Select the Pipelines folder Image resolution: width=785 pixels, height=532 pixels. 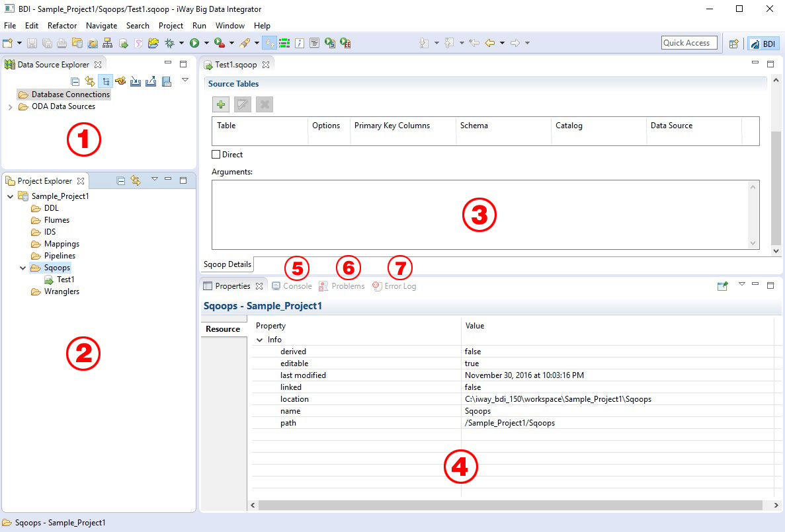pyautogui.click(x=53, y=256)
